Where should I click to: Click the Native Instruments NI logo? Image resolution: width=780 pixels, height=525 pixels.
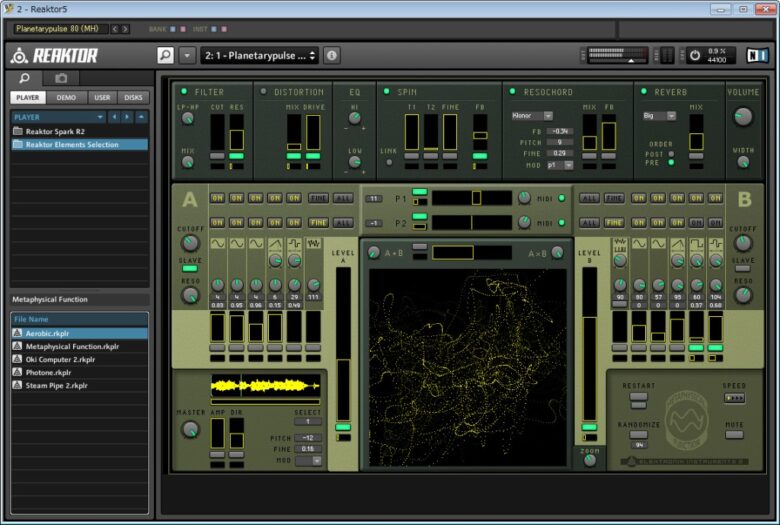tap(756, 55)
